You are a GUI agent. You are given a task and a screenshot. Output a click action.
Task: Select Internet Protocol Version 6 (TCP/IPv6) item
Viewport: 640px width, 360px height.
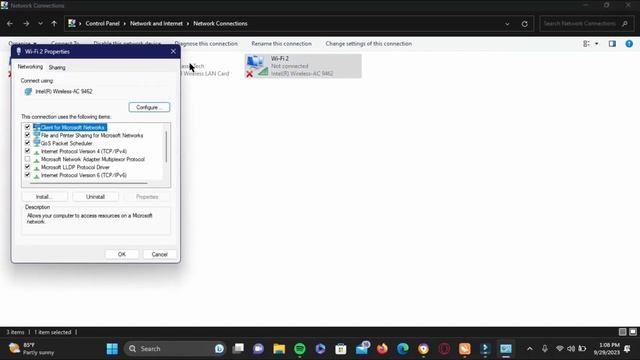click(x=84, y=175)
